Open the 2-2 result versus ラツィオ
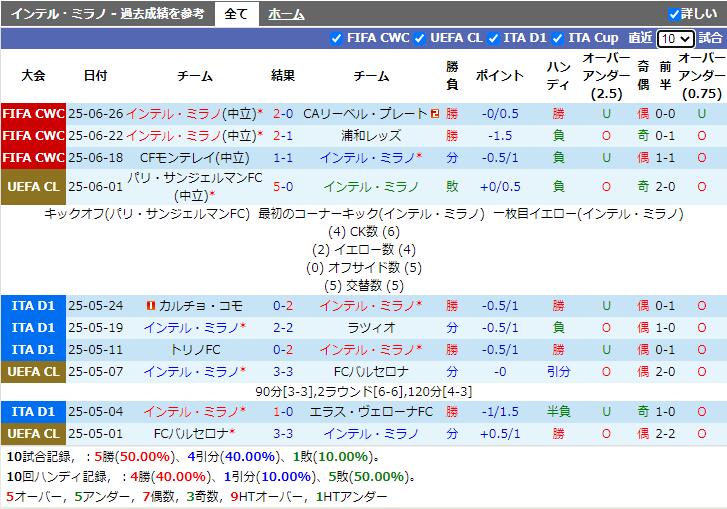 tap(283, 328)
